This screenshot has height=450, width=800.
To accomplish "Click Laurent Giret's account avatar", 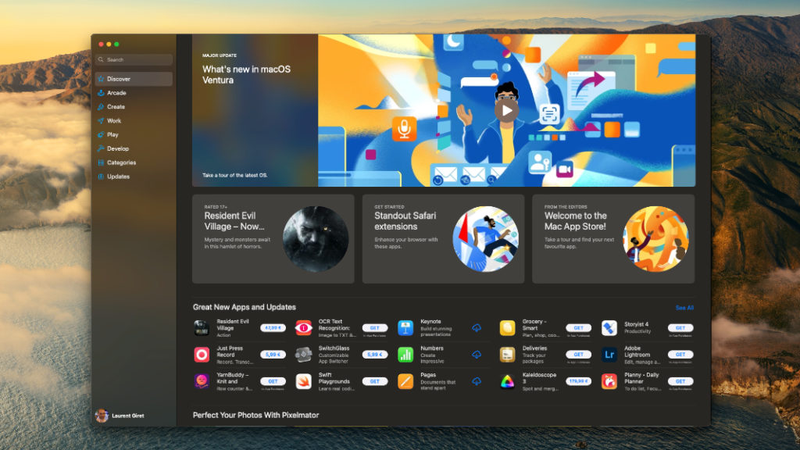I will [102, 416].
